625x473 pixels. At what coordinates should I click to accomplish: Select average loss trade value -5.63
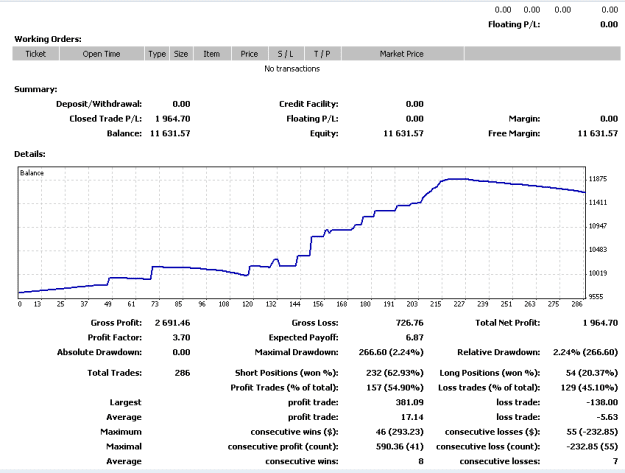607,417
